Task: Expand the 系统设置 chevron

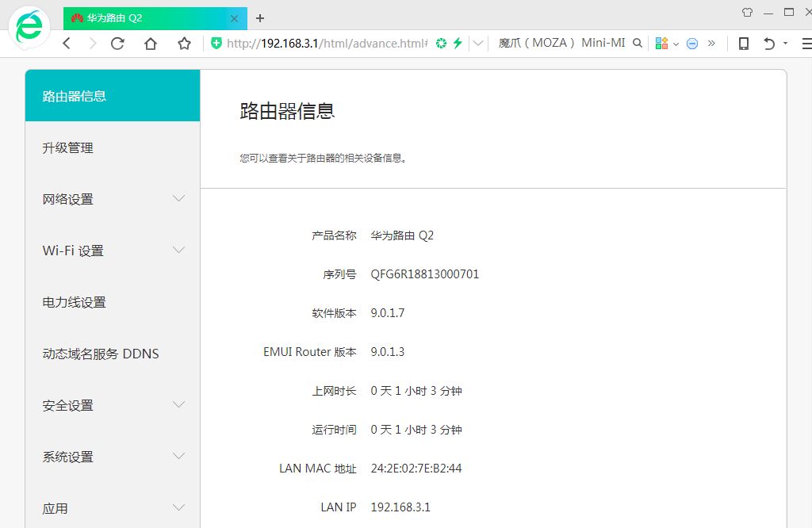Action: pyautogui.click(x=178, y=456)
